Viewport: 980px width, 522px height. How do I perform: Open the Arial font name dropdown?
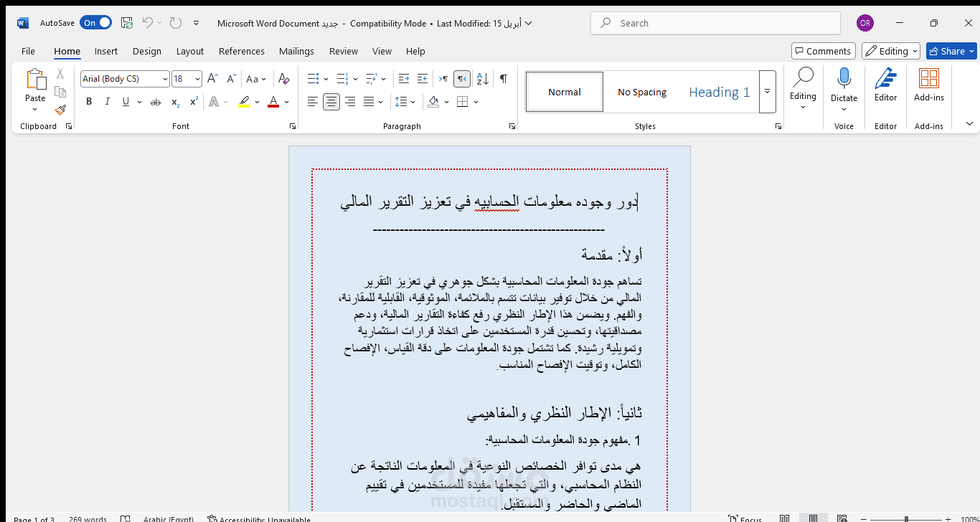[166, 79]
